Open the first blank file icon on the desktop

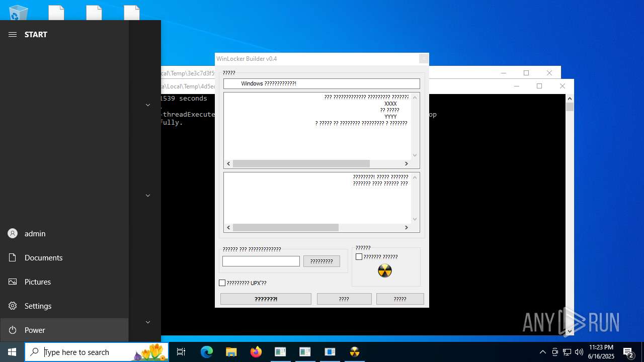pyautogui.click(x=56, y=13)
